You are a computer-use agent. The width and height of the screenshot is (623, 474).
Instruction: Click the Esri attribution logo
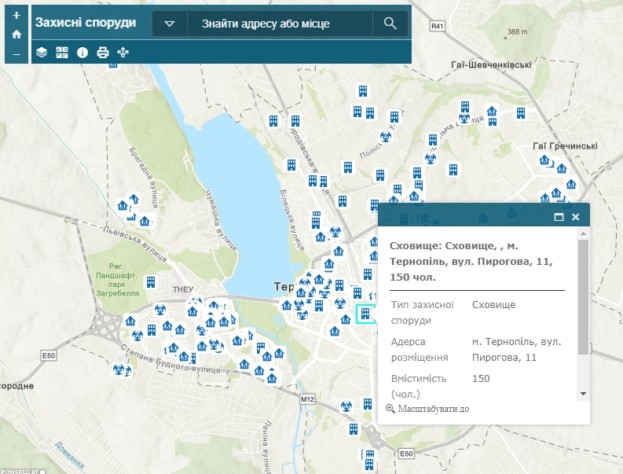[x=22, y=469]
